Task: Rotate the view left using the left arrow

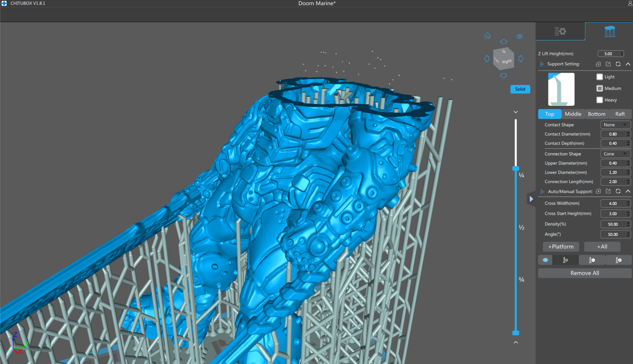Action: [487, 58]
